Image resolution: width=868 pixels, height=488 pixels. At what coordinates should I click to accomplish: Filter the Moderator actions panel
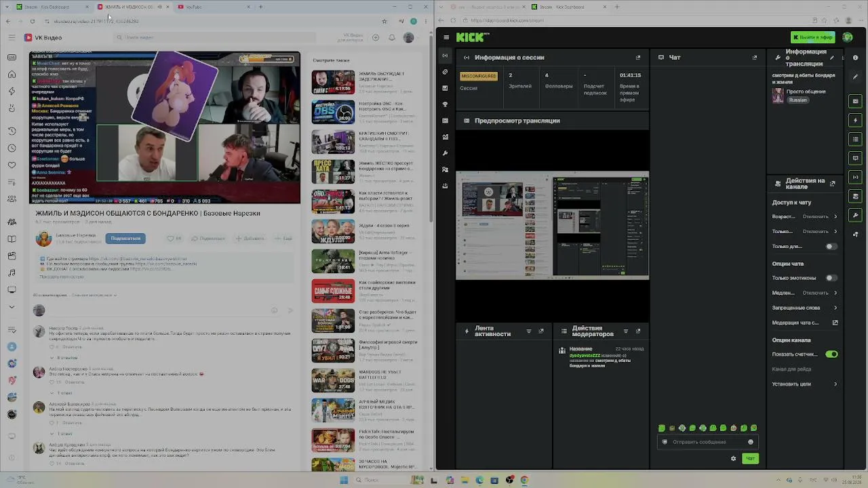coord(626,331)
